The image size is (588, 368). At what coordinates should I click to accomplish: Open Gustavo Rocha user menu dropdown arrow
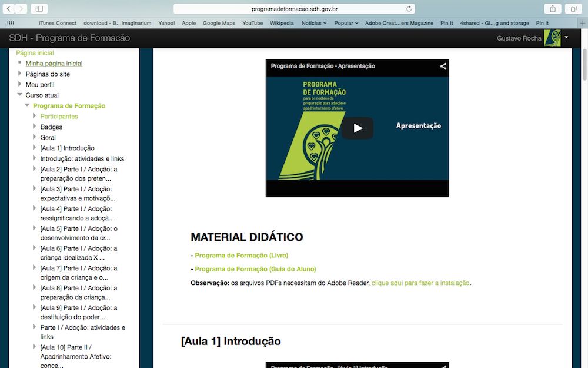(x=567, y=38)
